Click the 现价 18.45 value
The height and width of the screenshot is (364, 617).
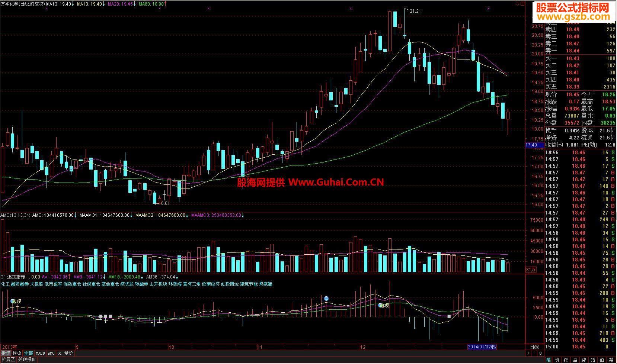pyautogui.click(x=573, y=95)
